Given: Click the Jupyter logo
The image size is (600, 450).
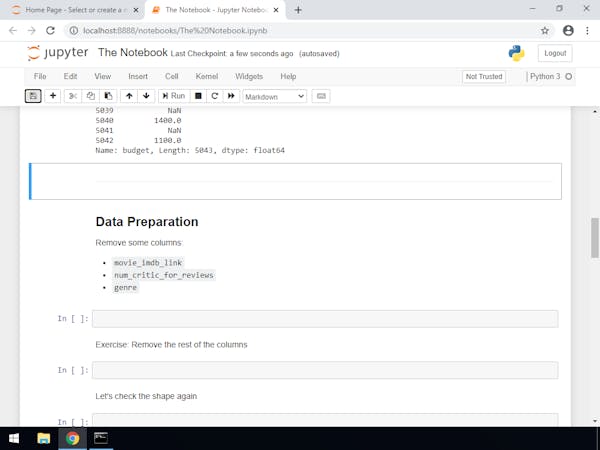Looking at the screenshot, I should tap(58, 53).
